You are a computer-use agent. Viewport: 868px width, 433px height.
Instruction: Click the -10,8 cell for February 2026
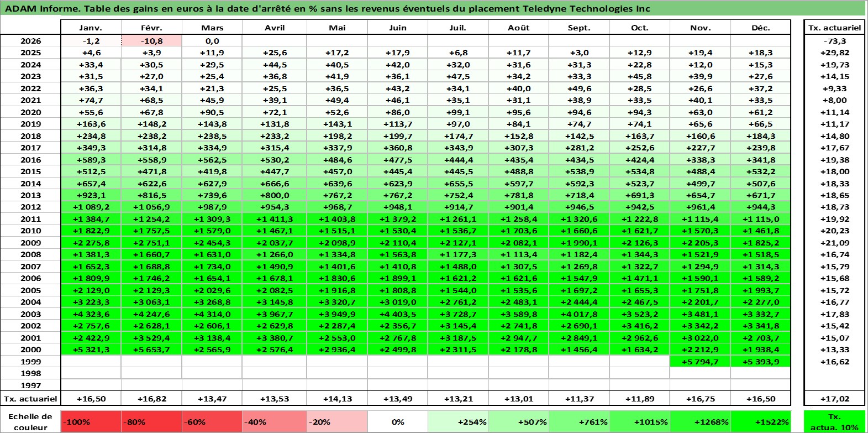click(x=151, y=41)
